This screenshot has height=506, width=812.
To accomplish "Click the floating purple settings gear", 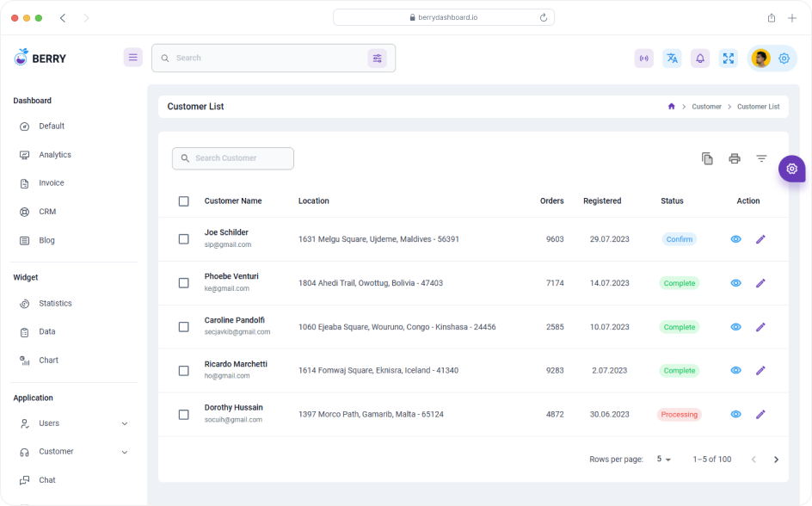I will (x=791, y=169).
